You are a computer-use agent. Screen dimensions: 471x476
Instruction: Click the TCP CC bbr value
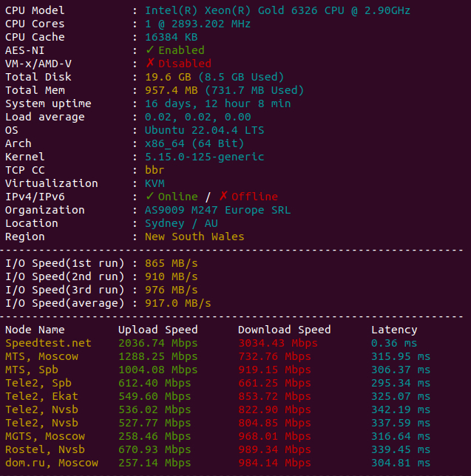click(155, 170)
